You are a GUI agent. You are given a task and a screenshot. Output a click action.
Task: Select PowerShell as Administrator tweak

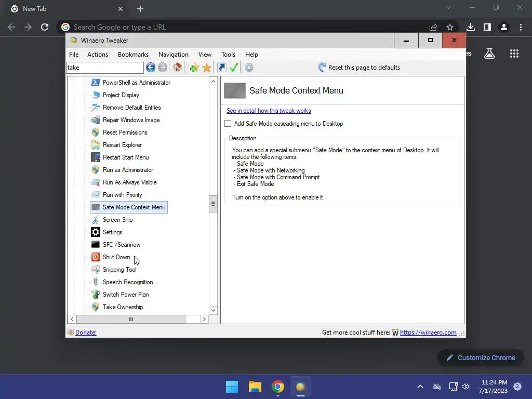click(137, 83)
